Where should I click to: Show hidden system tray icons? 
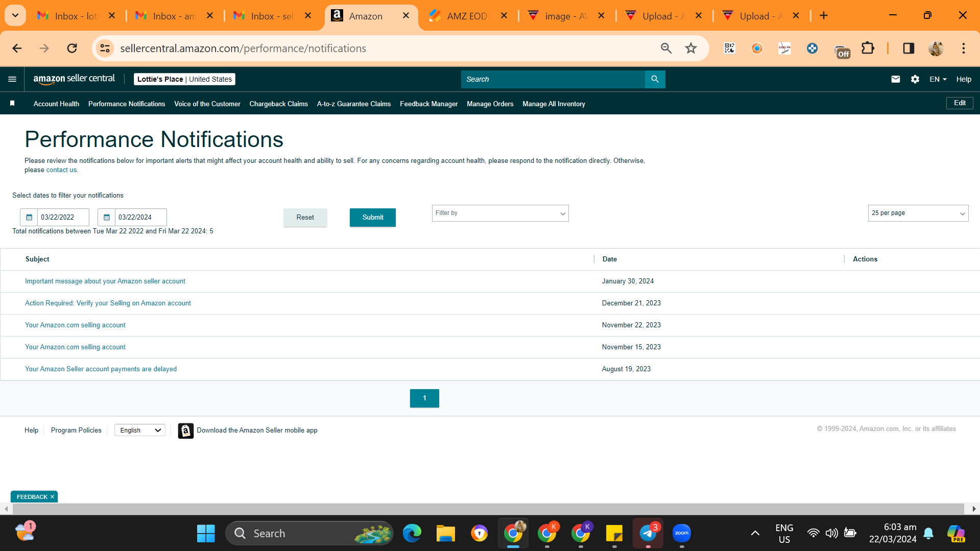pyautogui.click(x=755, y=534)
